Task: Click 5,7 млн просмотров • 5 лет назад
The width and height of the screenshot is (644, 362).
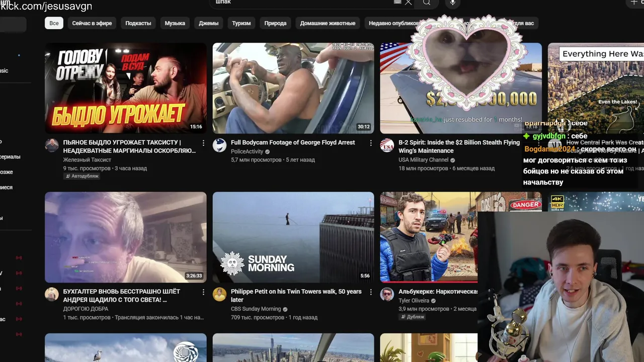Action: [x=273, y=160]
